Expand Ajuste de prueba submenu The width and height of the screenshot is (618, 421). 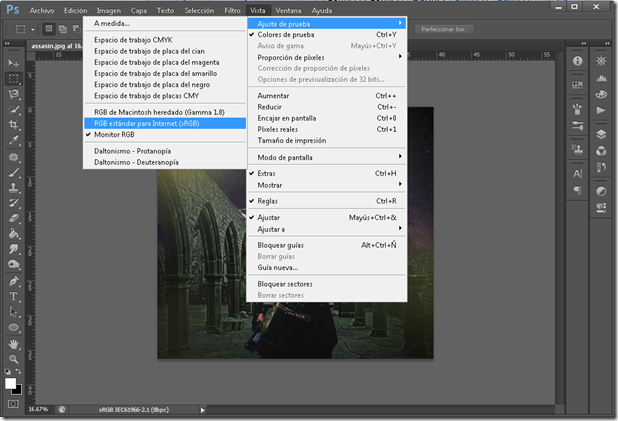click(x=327, y=24)
